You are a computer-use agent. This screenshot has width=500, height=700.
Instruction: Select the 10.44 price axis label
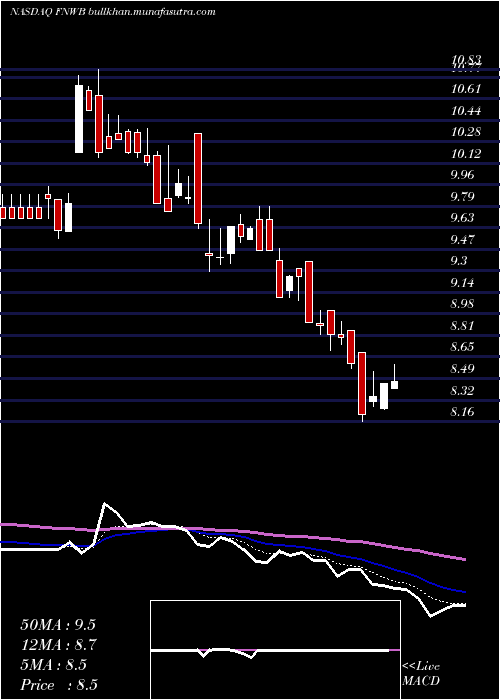466,110
